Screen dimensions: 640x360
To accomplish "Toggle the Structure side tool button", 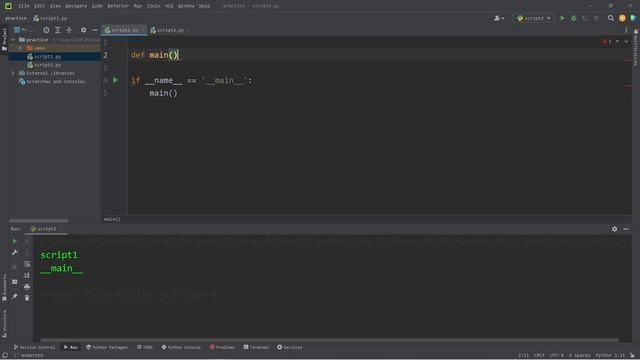I will coord(4,324).
